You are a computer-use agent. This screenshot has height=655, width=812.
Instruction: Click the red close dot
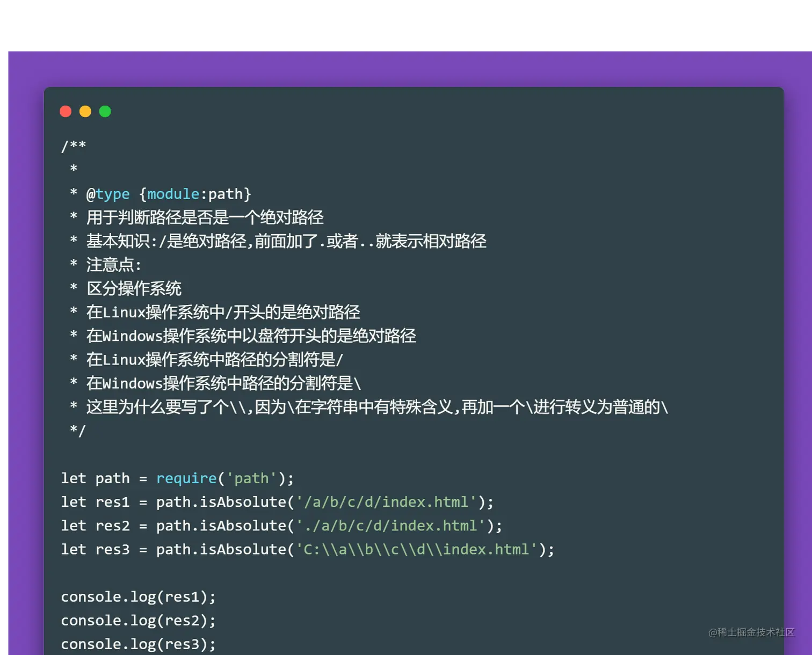coord(66,111)
